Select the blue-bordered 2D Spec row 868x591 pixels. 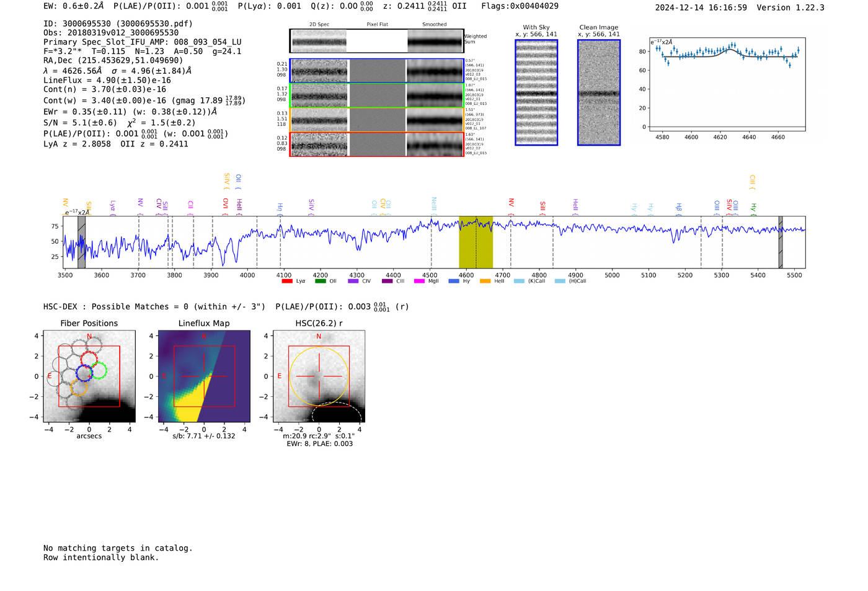point(319,71)
